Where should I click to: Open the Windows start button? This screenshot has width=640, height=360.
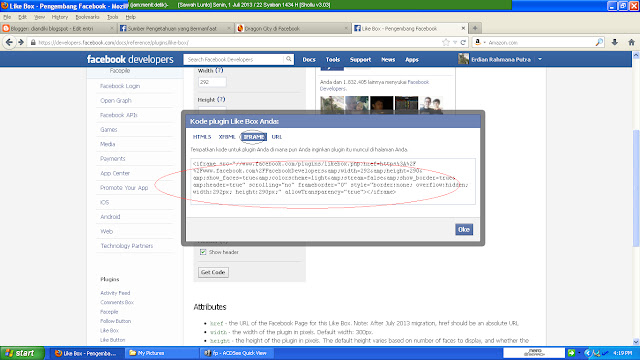(22, 353)
